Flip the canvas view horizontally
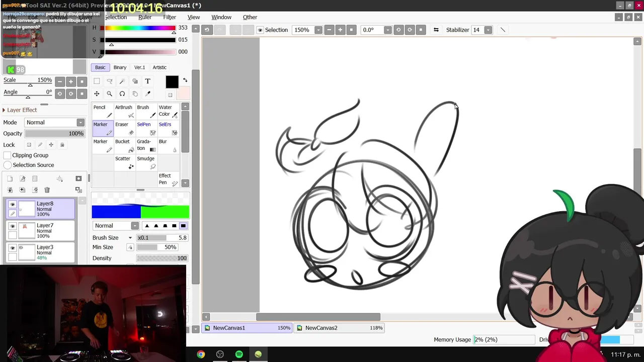The height and width of the screenshot is (362, 644). (436, 30)
